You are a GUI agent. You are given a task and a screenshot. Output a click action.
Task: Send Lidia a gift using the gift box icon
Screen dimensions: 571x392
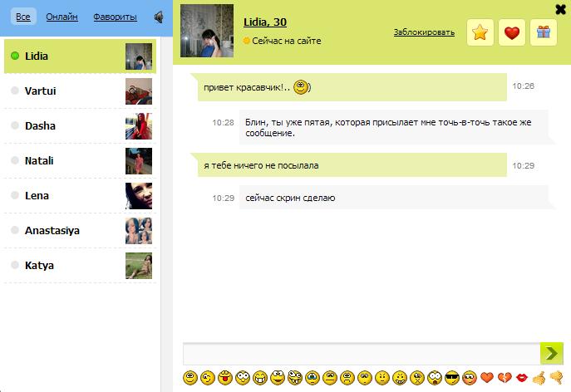pos(544,32)
